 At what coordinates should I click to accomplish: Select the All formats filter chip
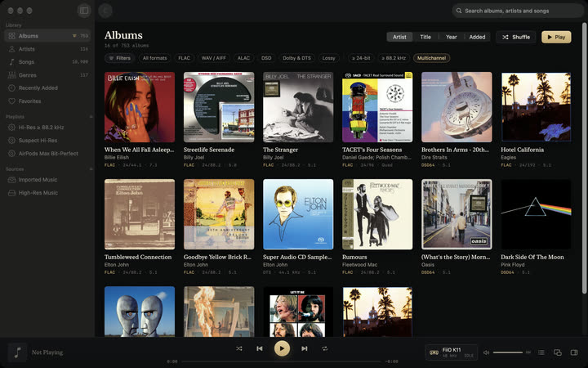(x=154, y=58)
